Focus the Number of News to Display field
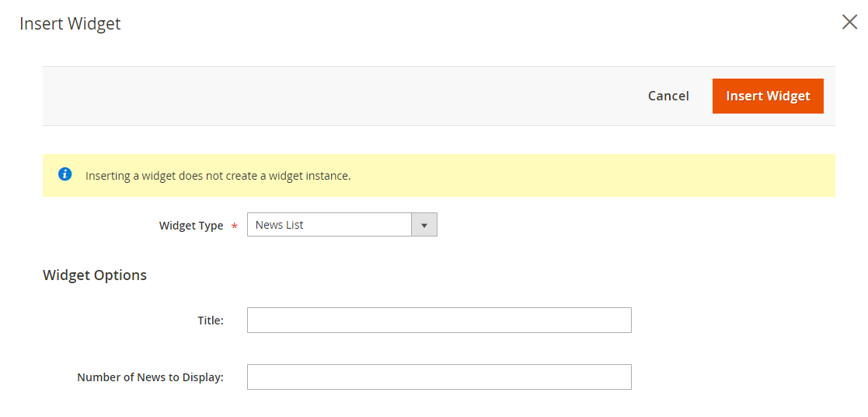Screen dimensions: 868x417 (439, 377)
